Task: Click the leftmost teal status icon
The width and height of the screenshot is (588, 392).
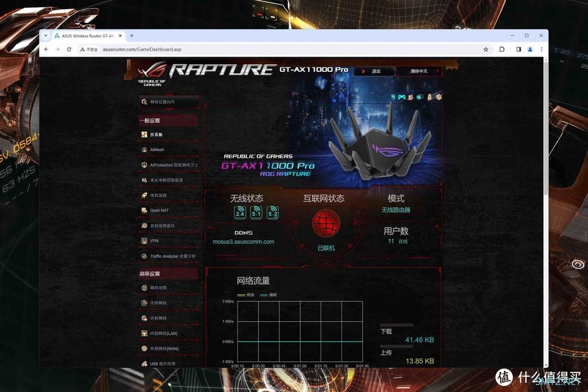Action: coord(393,97)
